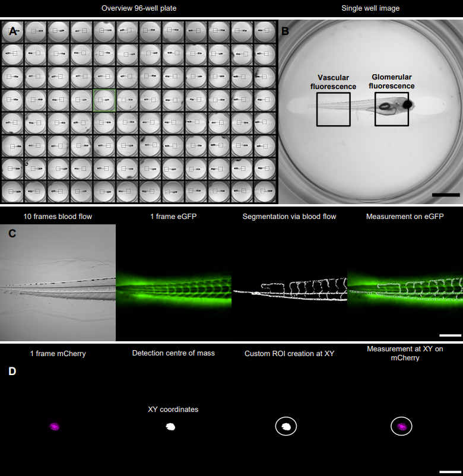Select the top-right well of the plate

click(265, 31)
